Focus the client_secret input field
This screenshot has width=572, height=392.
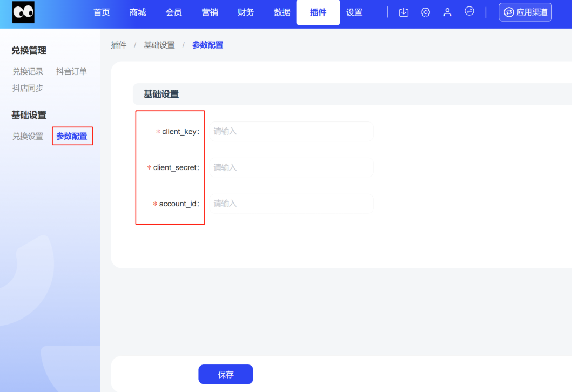click(x=291, y=167)
